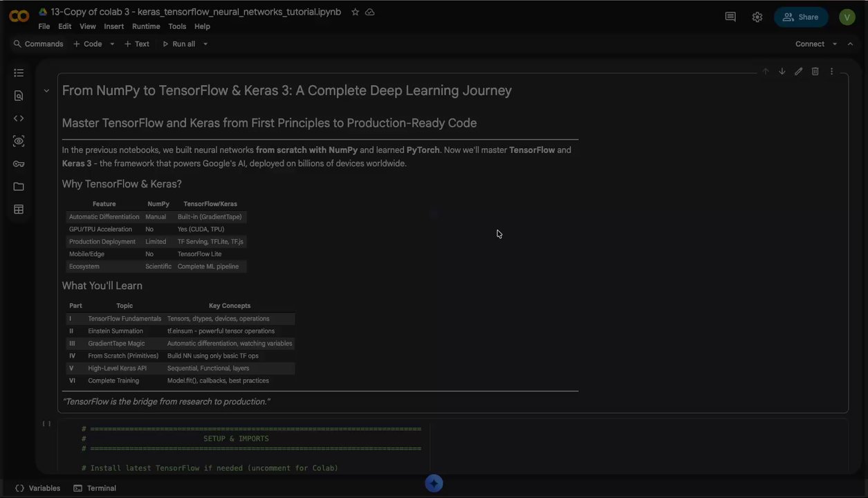The width and height of the screenshot is (868, 498).
Task: Open the settings gear icon
Action: (x=757, y=17)
